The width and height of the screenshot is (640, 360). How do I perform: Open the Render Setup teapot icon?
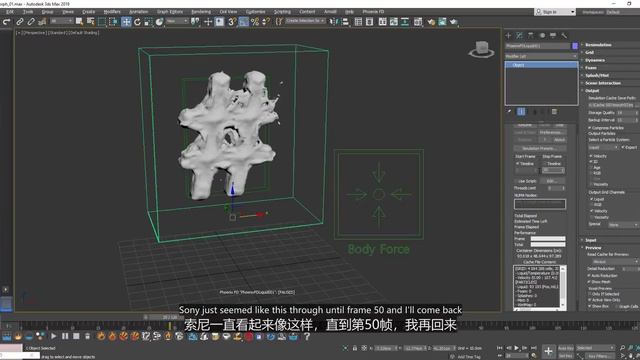click(x=431, y=22)
